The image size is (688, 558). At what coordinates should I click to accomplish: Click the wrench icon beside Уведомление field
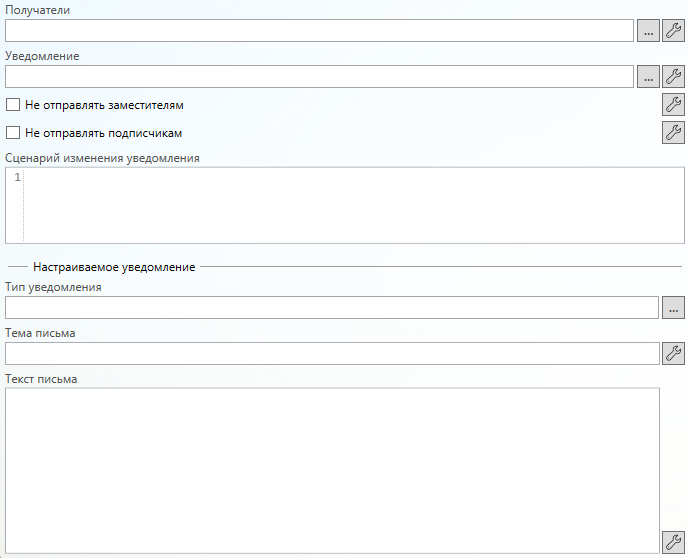click(674, 77)
